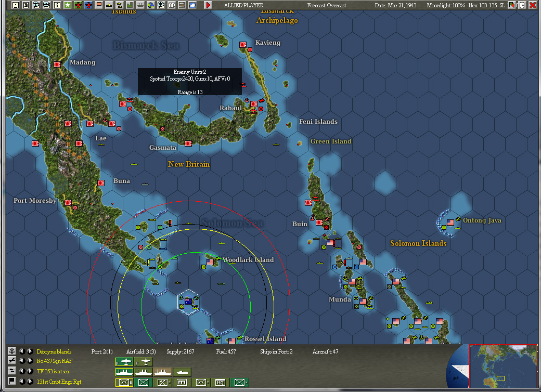The width and height of the screenshot is (541, 392).
Task: Select the tan-colored task force button
Action: click(163, 372)
